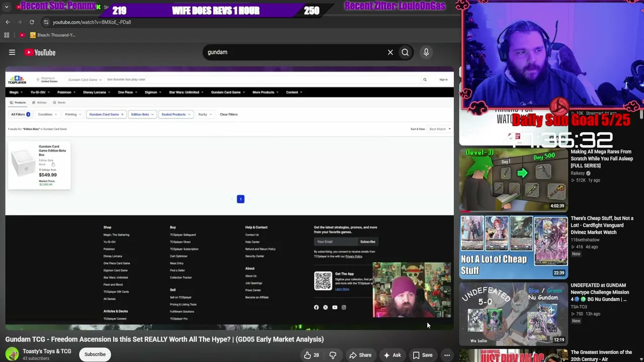This screenshot has height=362, width=644.
Task: Open the Undefeated Newtype Challenge thumbnail
Action: (514, 314)
